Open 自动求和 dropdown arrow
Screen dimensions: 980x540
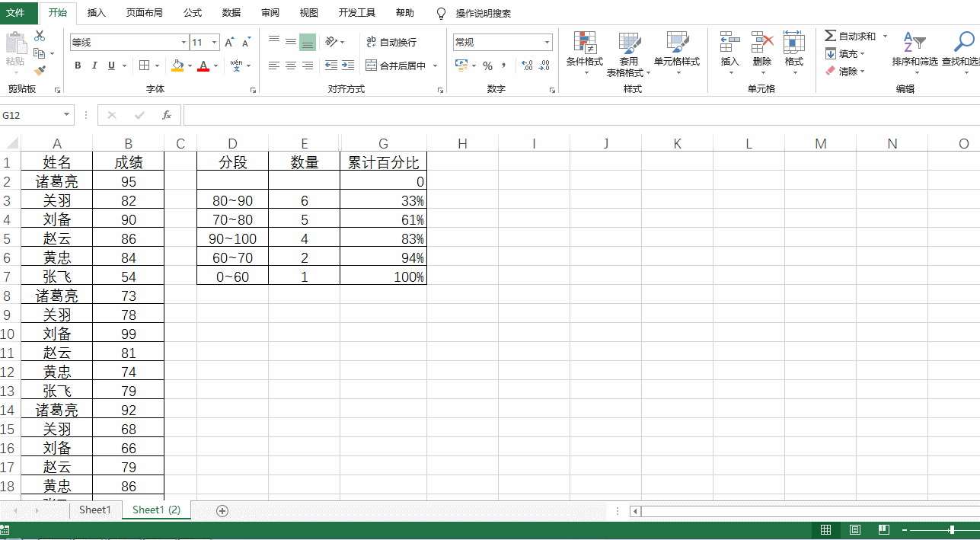pyautogui.click(x=885, y=36)
